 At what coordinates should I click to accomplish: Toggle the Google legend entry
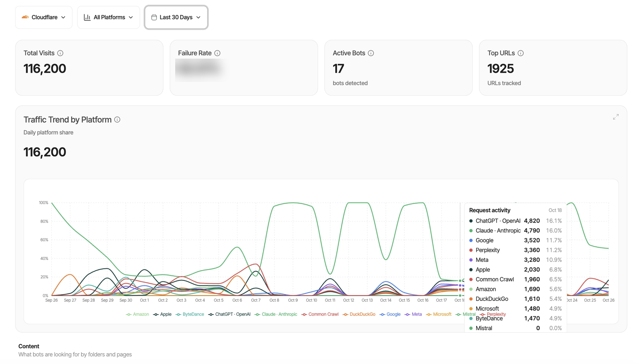click(x=390, y=314)
